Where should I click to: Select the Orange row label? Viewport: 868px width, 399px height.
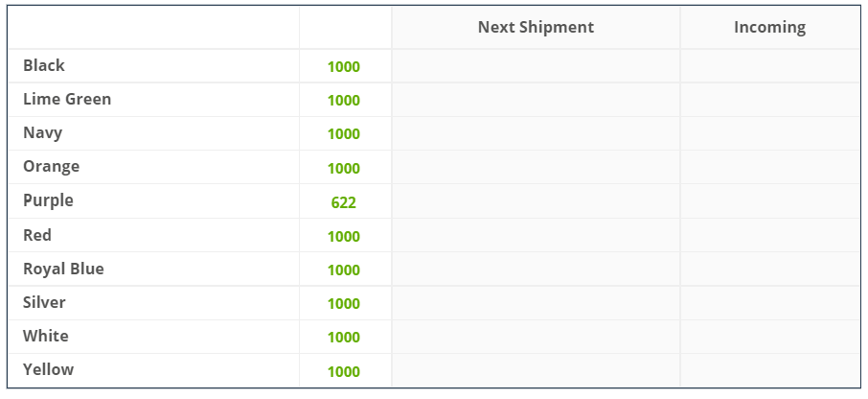(51, 167)
